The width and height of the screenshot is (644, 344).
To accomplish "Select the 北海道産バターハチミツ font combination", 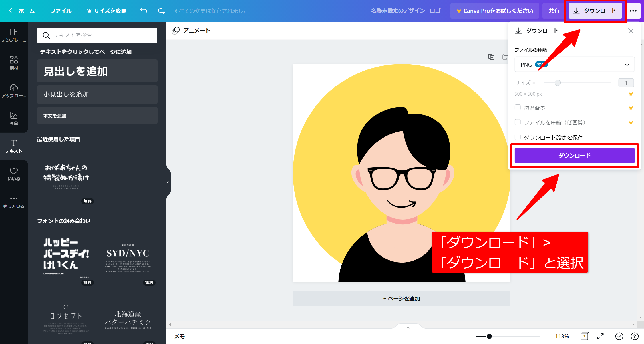I will coord(128,320).
